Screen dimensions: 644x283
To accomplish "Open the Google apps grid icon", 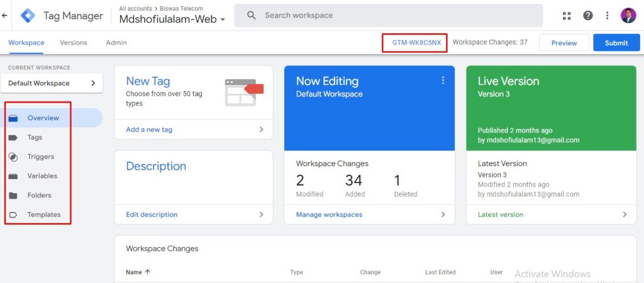I will point(567,16).
